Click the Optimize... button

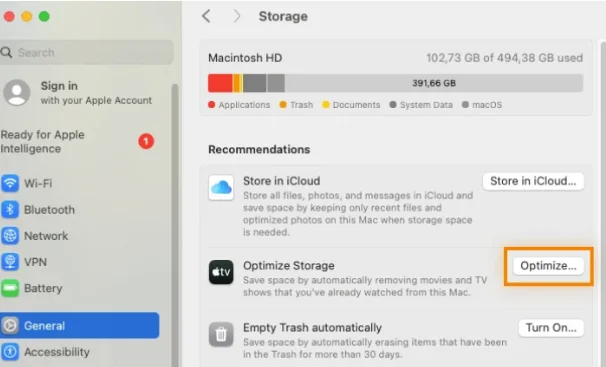(548, 266)
